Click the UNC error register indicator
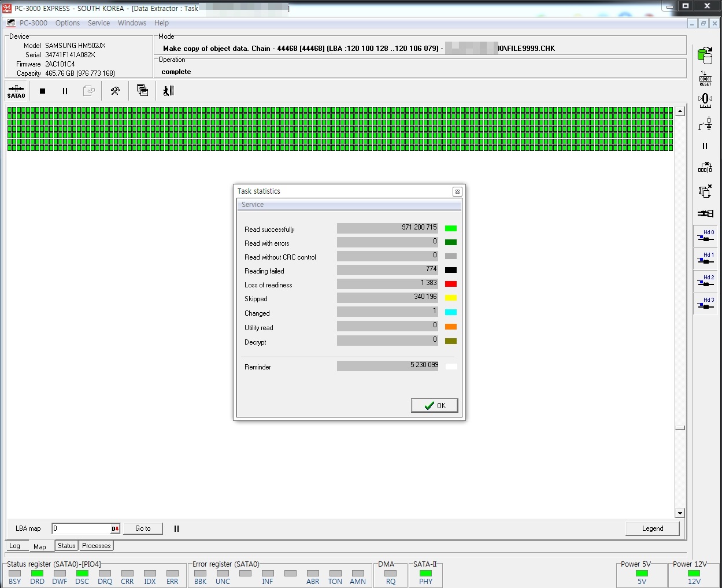The image size is (722, 588). pos(223,574)
